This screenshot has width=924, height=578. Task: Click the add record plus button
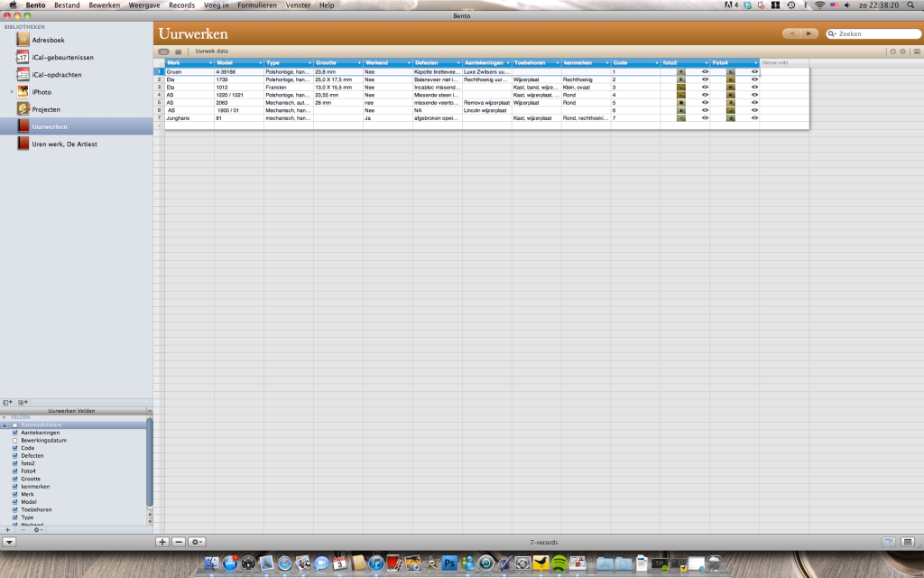click(162, 542)
